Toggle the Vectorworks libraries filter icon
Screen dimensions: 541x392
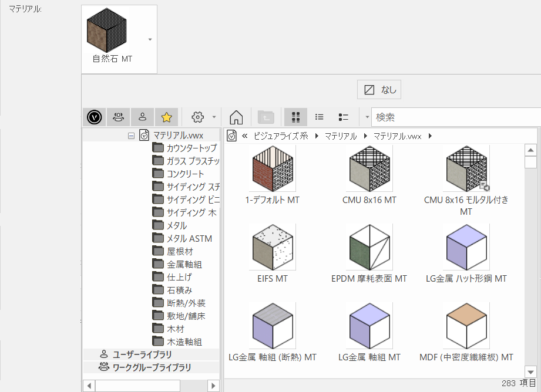pyautogui.click(x=94, y=117)
